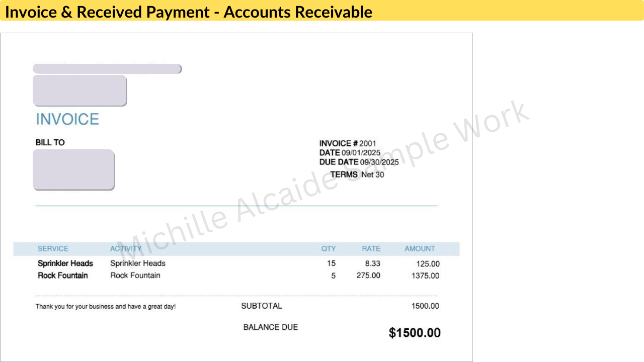Click the invoice date 09/01/2025
This screenshot has height=362, width=644.
tap(361, 152)
